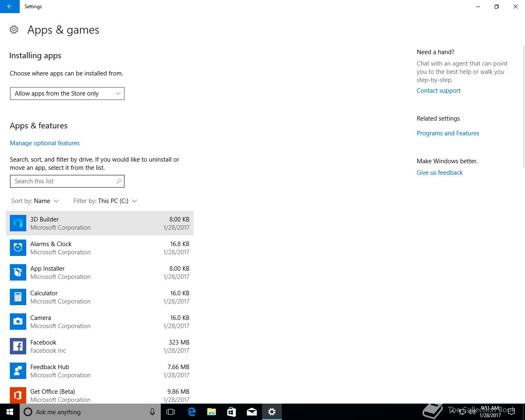The image size is (525, 420).
Task: Select the Calculator list row
Action: click(x=100, y=297)
